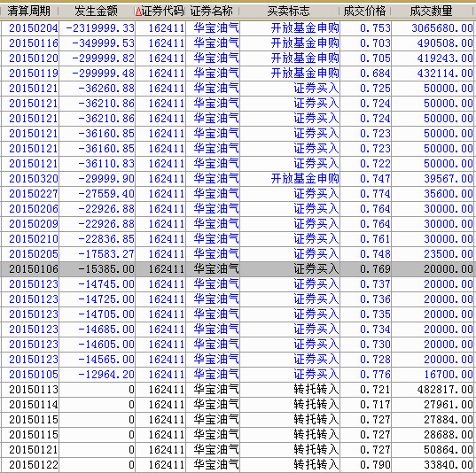Screen dimensions: 476x473
Task: Sort by the 成交价格 column header
Action: pos(364,12)
